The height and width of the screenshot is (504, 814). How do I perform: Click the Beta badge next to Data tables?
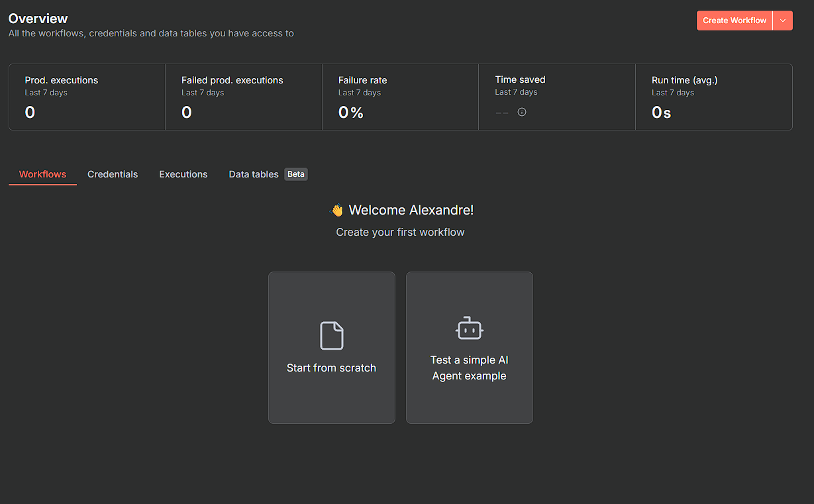tap(296, 174)
